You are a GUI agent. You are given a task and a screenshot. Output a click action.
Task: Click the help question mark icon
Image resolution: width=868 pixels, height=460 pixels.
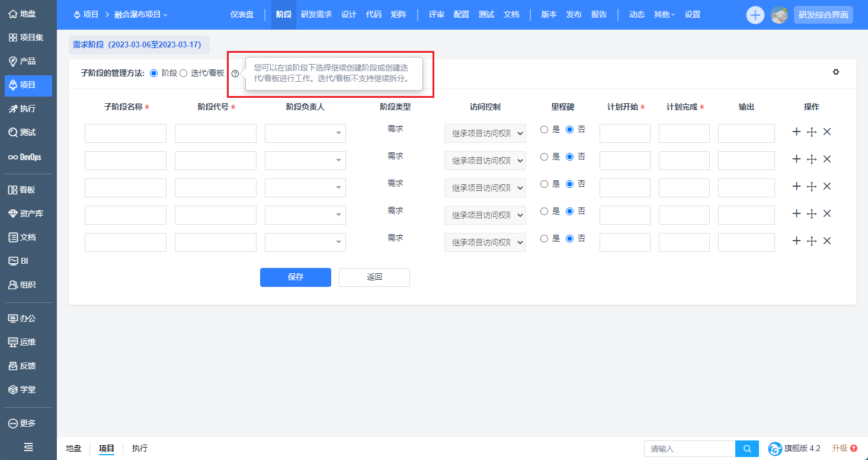coord(235,74)
